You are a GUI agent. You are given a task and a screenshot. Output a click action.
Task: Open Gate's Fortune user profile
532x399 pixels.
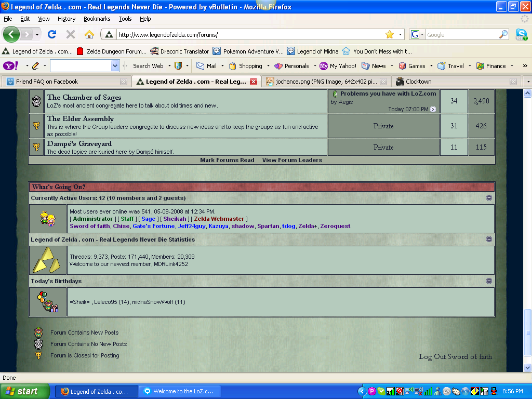coord(154,227)
